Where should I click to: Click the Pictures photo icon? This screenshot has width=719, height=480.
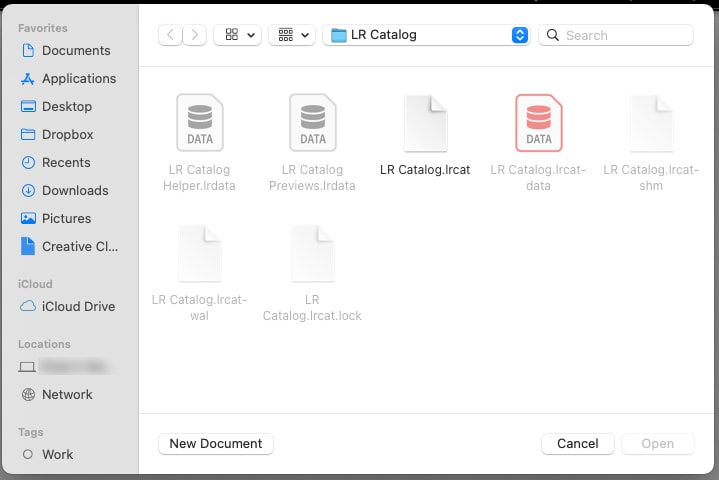[x=28, y=218]
